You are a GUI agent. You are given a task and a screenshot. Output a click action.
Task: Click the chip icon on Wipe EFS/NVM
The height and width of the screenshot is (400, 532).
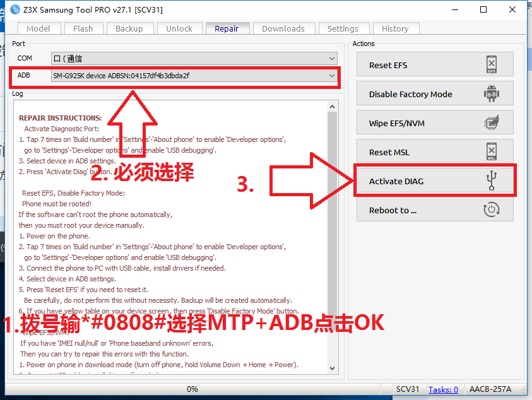click(491, 122)
